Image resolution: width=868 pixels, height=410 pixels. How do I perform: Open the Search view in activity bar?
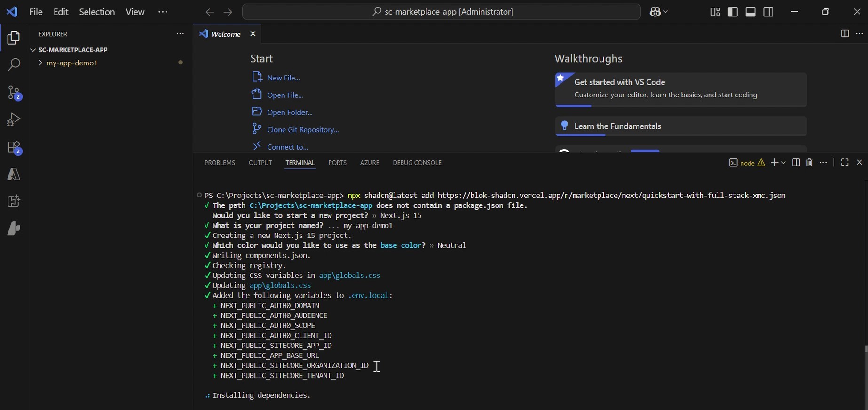(13, 65)
